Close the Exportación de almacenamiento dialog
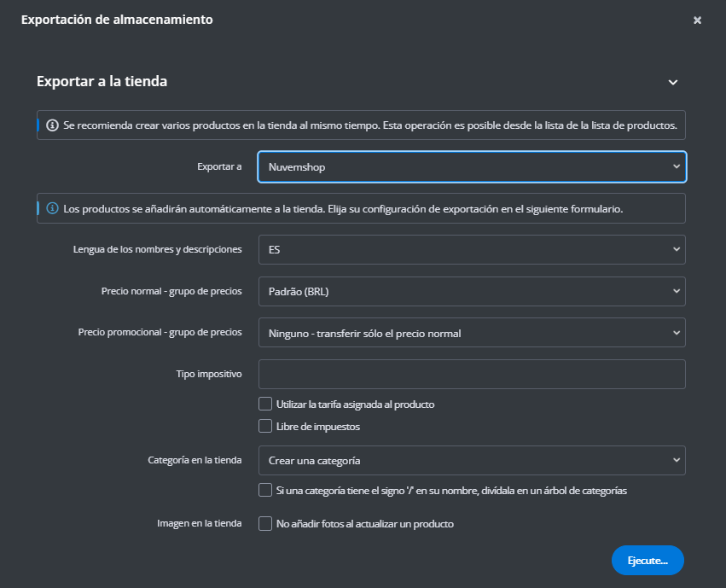 click(x=697, y=20)
